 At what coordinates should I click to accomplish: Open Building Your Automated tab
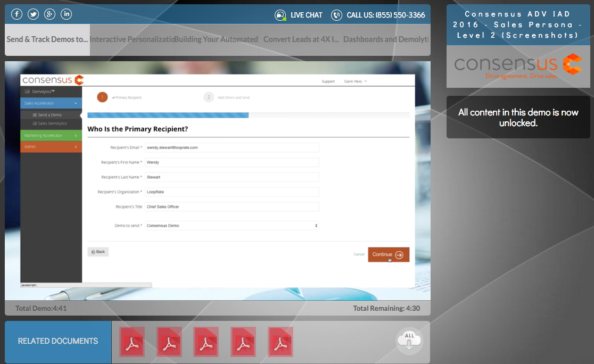click(x=216, y=40)
